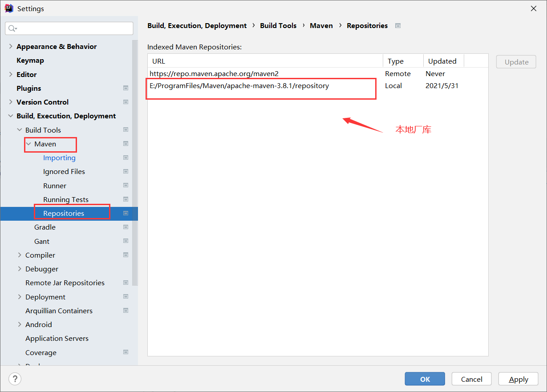Select Running Tests under Maven

pyautogui.click(x=66, y=199)
